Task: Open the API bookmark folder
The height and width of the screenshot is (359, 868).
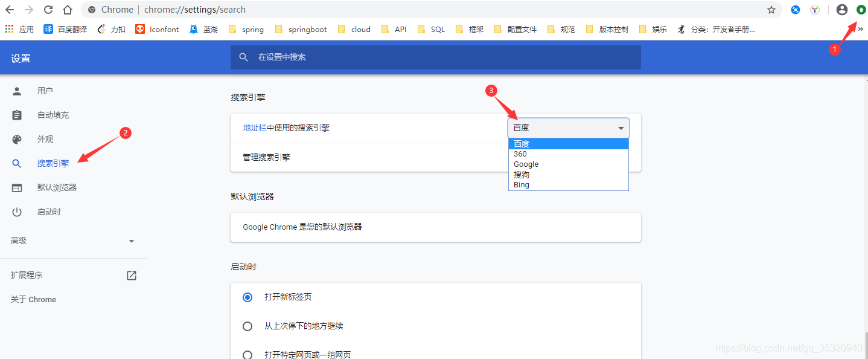Action: tap(394, 29)
